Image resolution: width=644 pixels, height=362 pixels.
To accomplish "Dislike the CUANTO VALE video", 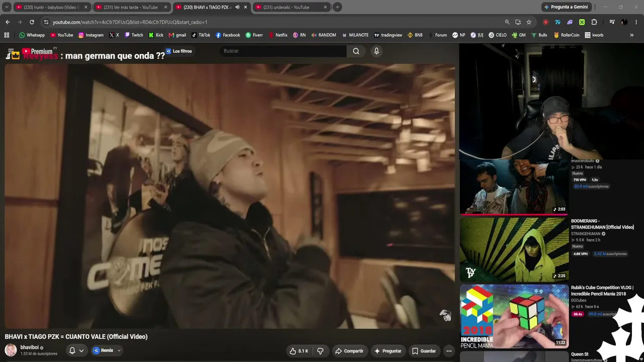I will click(x=320, y=351).
